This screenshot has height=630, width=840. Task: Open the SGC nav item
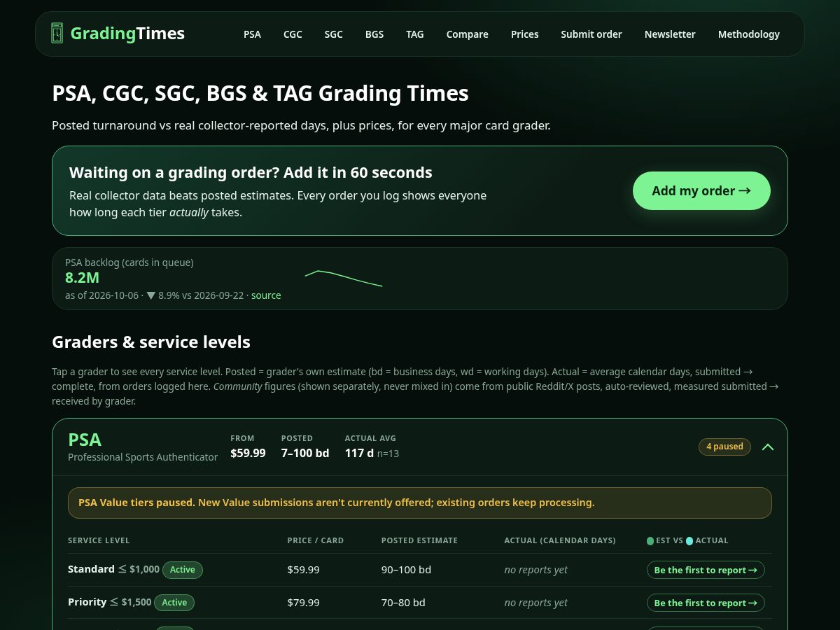pyautogui.click(x=334, y=34)
